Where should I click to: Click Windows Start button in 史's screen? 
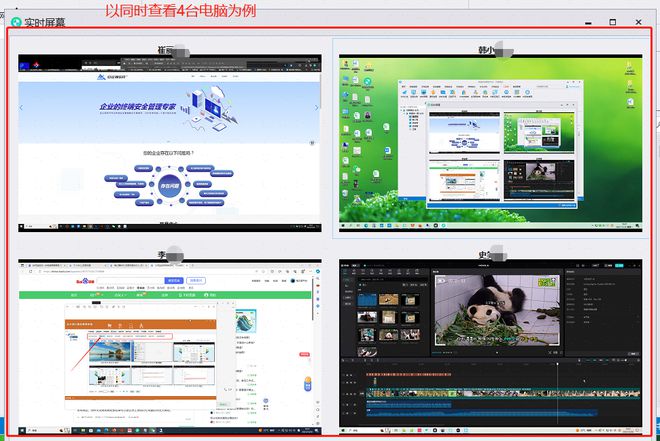point(343,430)
